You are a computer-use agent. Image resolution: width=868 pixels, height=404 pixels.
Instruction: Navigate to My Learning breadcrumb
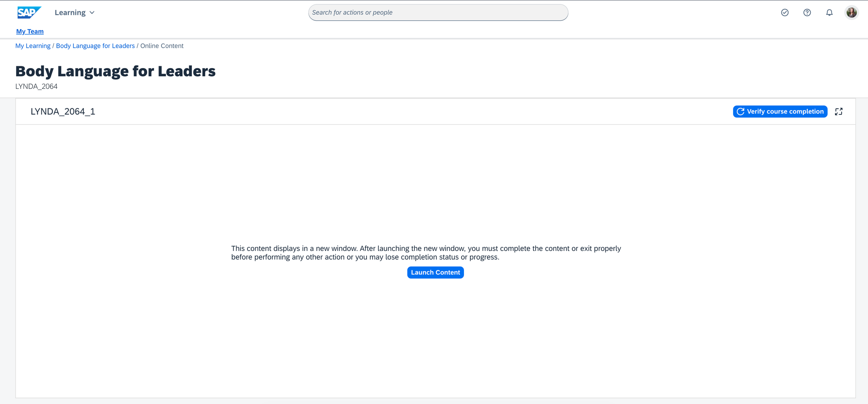[x=33, y=46]
